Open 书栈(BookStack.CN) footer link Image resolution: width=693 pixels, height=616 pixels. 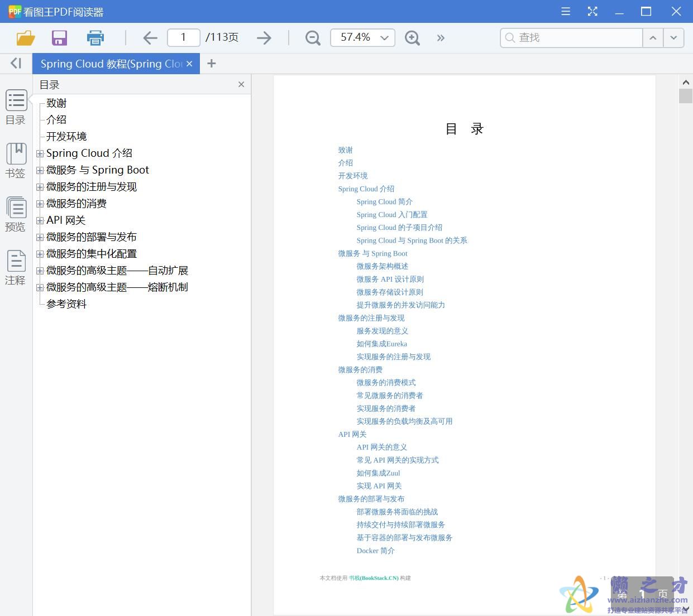(374, 578)
